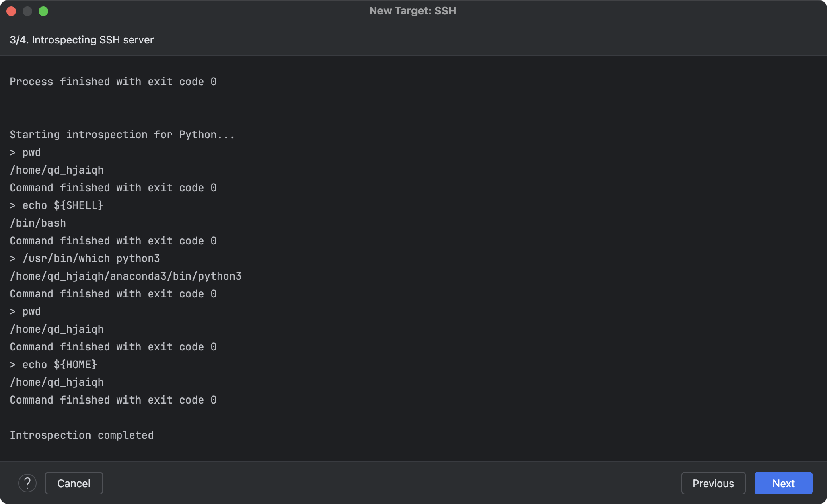Go back with the Previous button

[713, 483]
